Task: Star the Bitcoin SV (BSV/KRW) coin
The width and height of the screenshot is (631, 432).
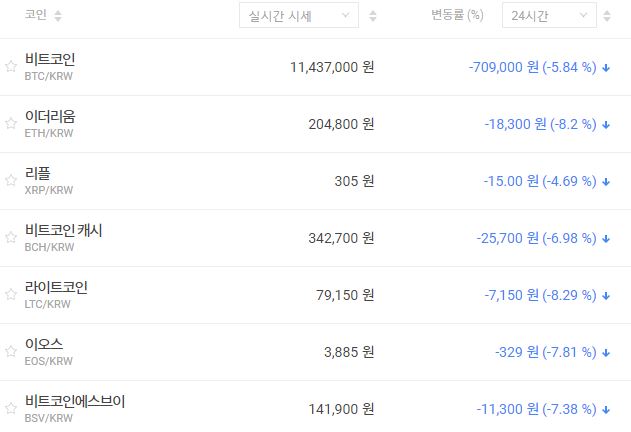Action: [x=11, y=409]
